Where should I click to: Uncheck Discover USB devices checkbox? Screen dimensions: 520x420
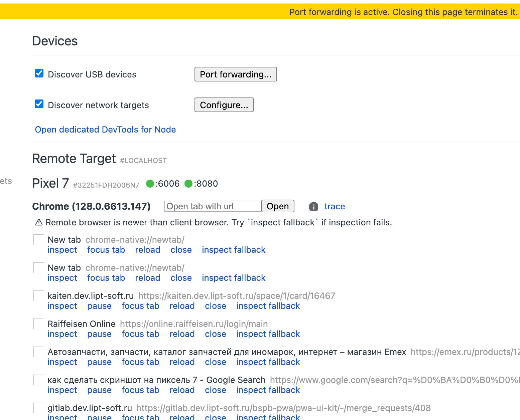39,73
